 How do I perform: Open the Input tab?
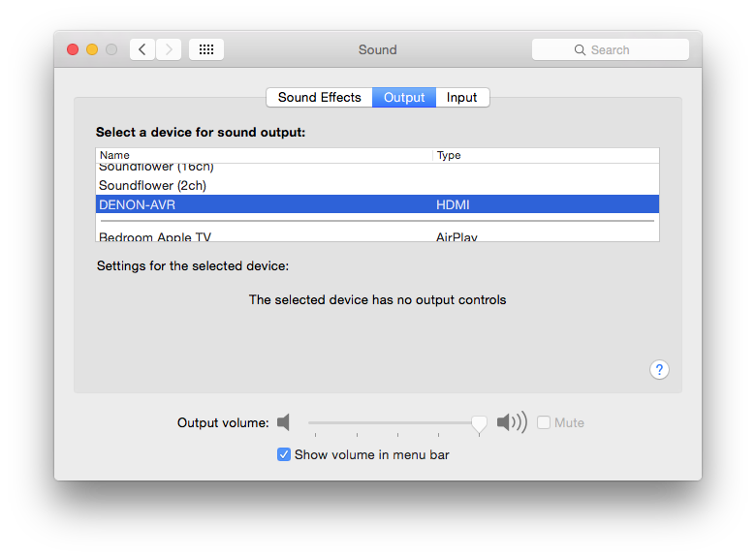tap(462, 98)
